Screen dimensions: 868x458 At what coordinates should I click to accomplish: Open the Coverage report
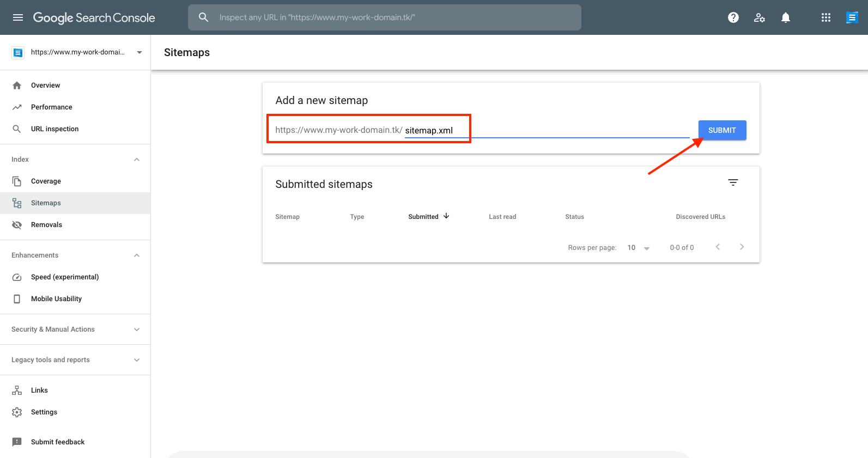[75, 181]
